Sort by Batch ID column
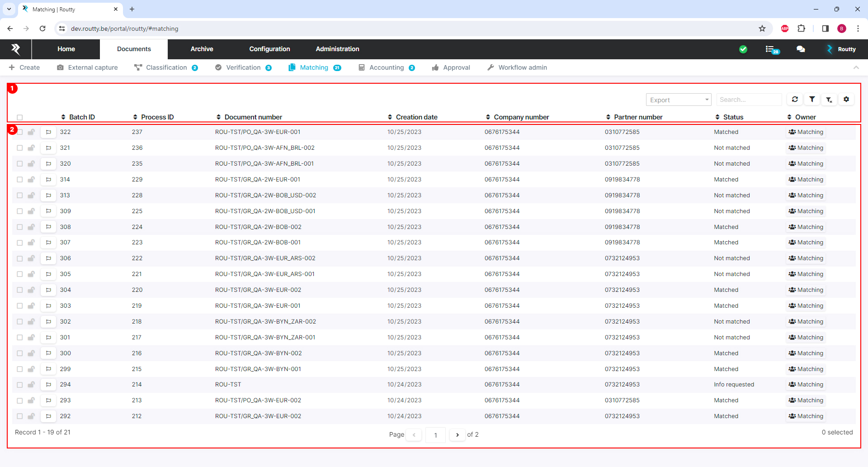The height and width of the screenshot is (467, 868). click(78, 117)
